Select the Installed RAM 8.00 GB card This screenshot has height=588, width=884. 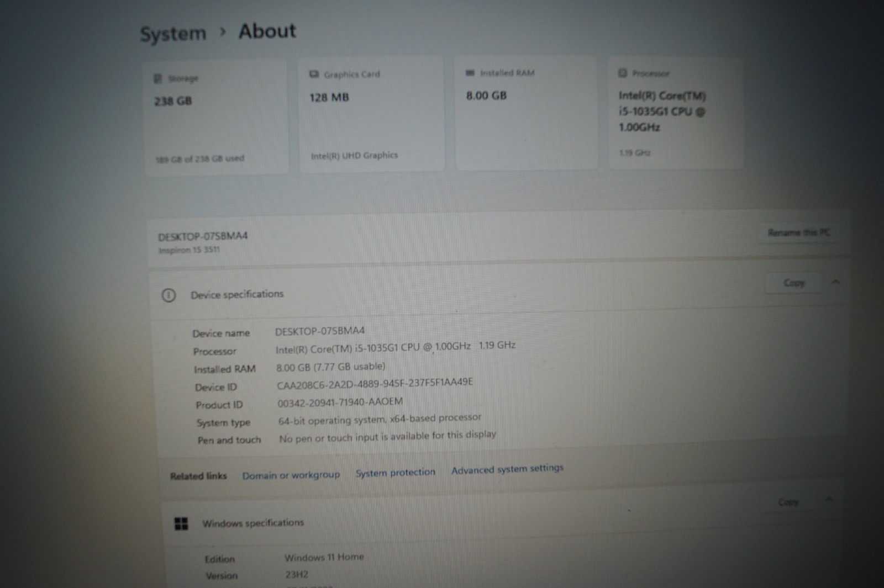coord(525,113)
